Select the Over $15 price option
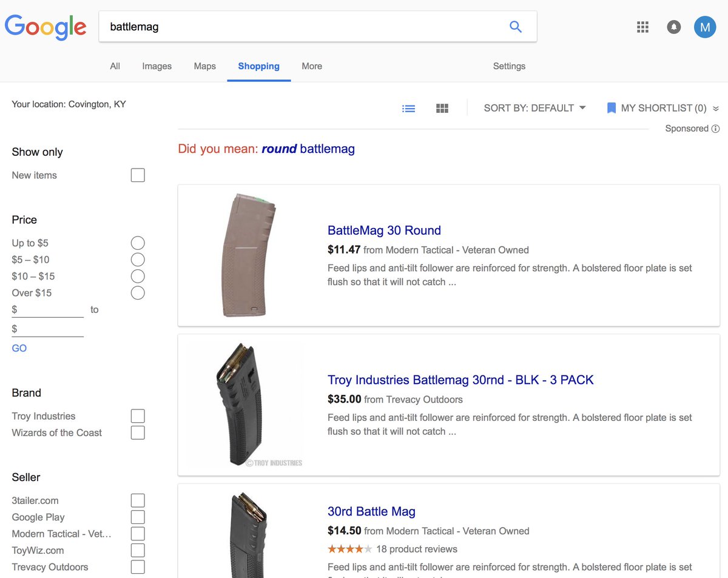The height and width of the screenshot is (578, 728). coord(138,293)
